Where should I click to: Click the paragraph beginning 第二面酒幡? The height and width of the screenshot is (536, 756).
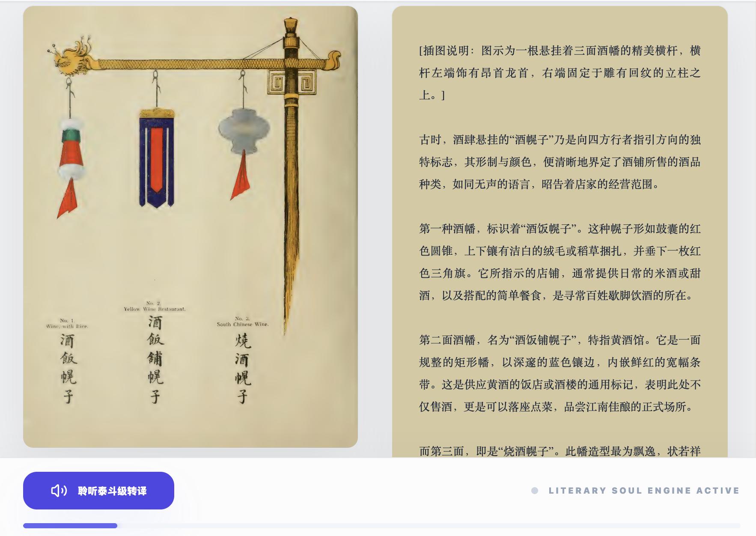560,373
